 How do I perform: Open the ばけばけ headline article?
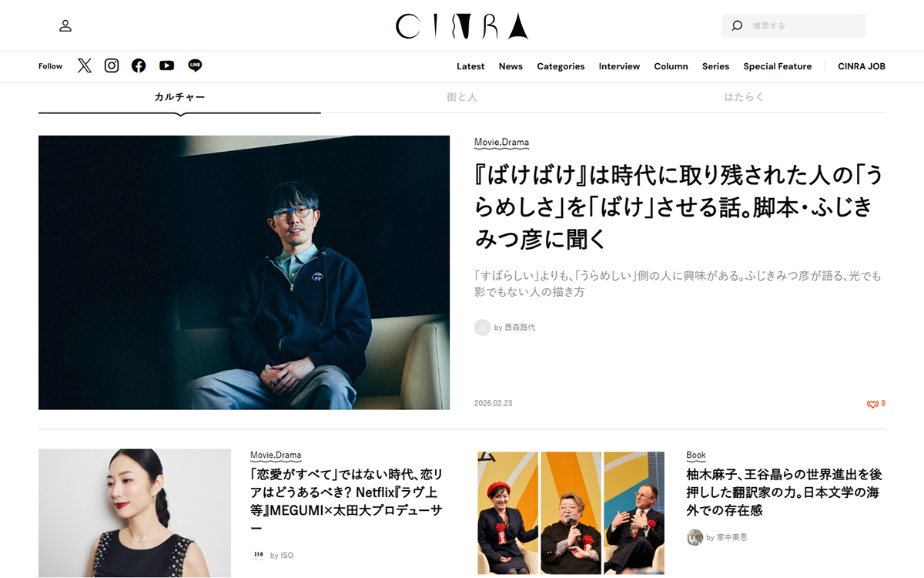click(x=678, y=207)
